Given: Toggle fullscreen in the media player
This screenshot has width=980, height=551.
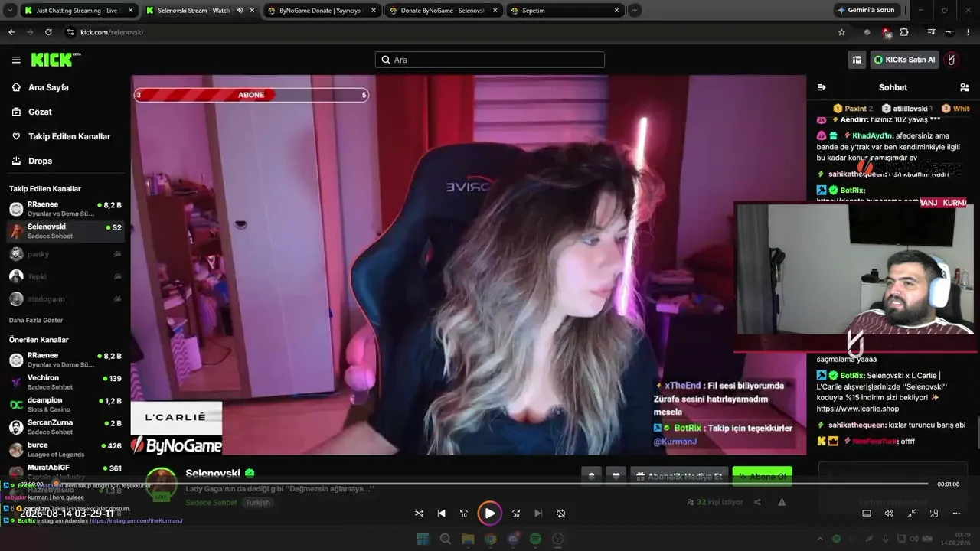Looking at the screenshot, I should pyautogui.click(x=912, y=514).
